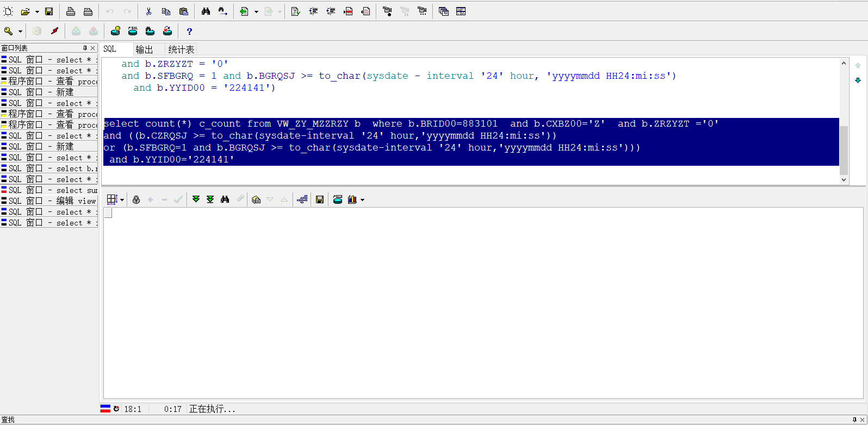Click the Fetch next page green arrow
Screen dimensions: 868x425
[196, 200]
